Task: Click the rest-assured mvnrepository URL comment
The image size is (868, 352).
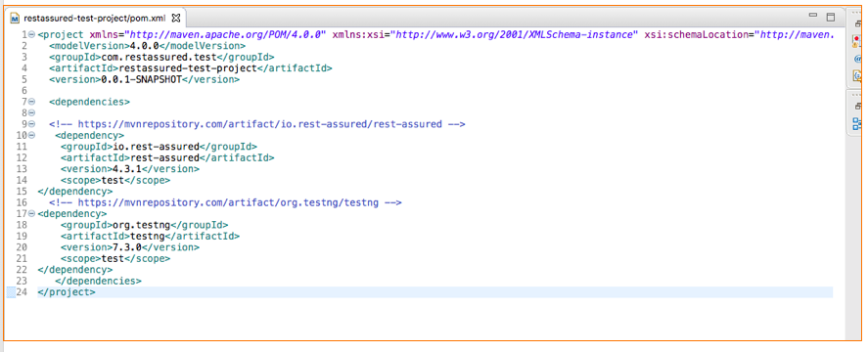Action: tap(256, 124)
